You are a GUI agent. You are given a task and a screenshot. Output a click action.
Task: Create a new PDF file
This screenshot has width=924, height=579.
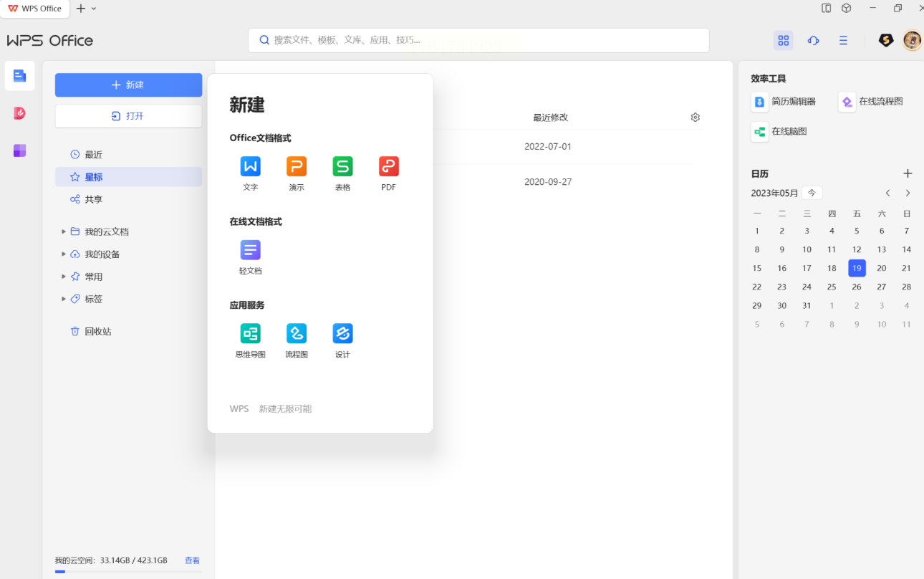[389, 173]
